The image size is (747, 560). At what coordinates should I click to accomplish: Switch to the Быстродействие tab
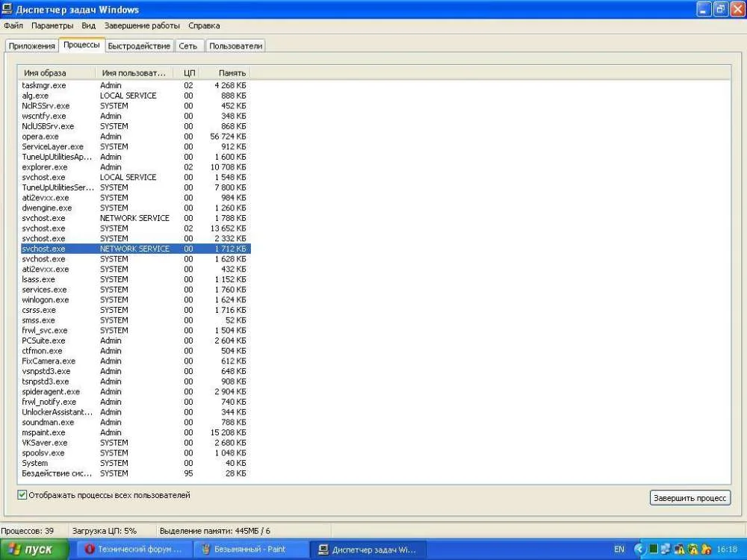click(139, 46)
